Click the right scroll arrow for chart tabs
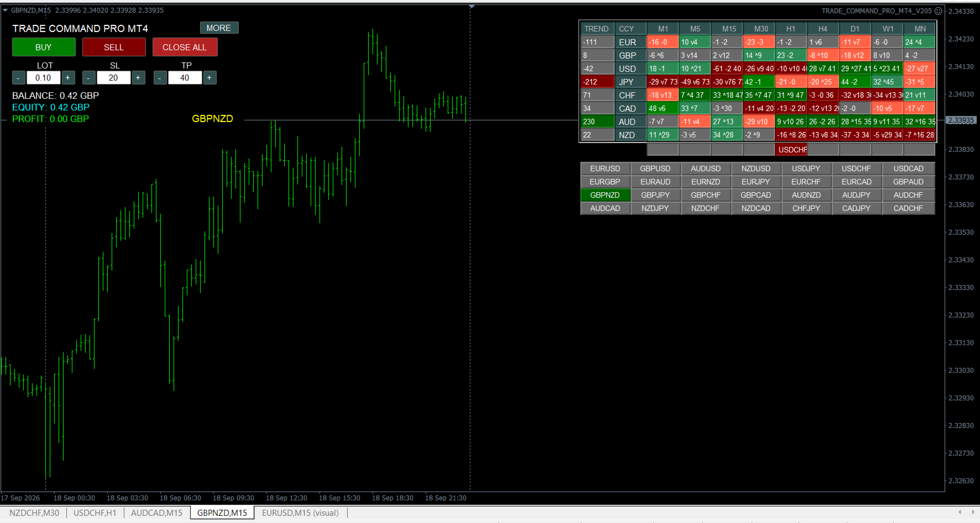 pos(974,512)
